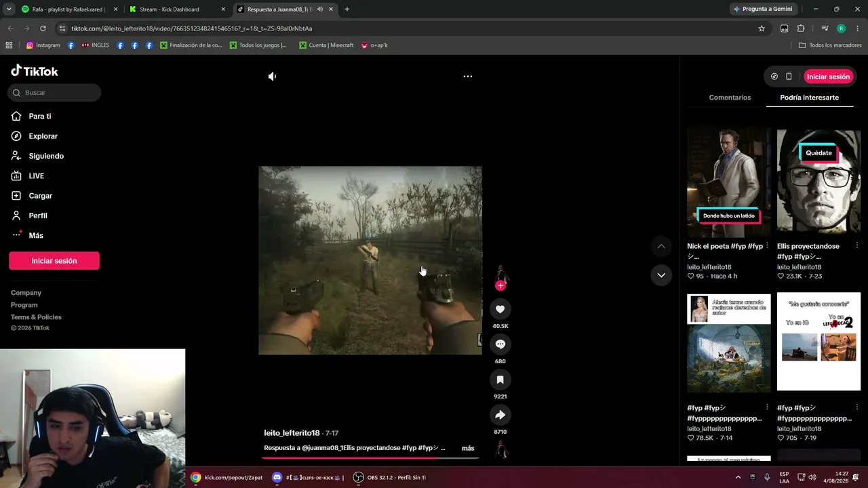Viewport: 868px width, 488px height.
Task: Open the leito_lefterito18 profile under the video
Action: coord(292,433)
